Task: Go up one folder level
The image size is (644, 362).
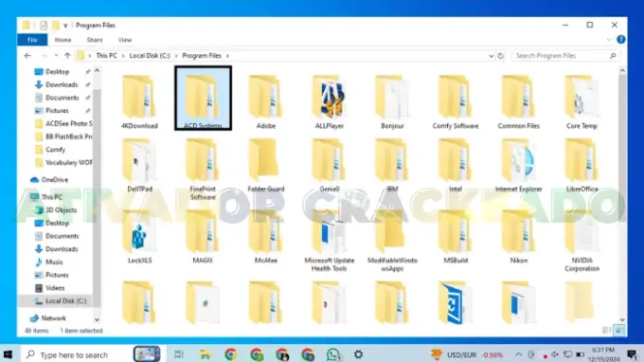Action: pyautogui.click(x=67, y=56)
